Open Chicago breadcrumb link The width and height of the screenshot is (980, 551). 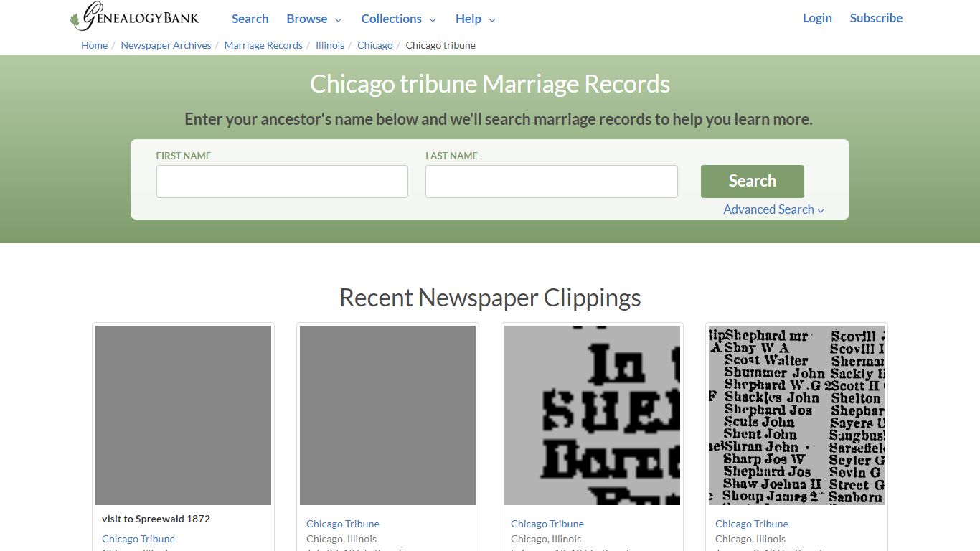pos(375,45)
